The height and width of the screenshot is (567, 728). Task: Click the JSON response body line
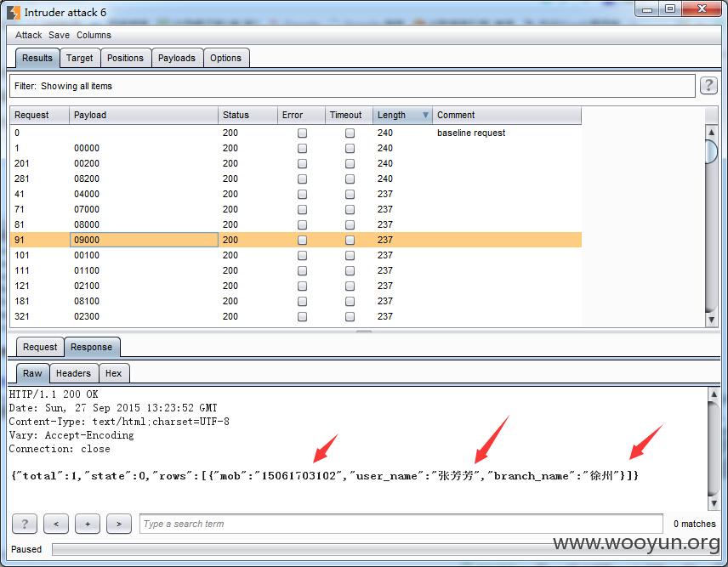(325, 475)
